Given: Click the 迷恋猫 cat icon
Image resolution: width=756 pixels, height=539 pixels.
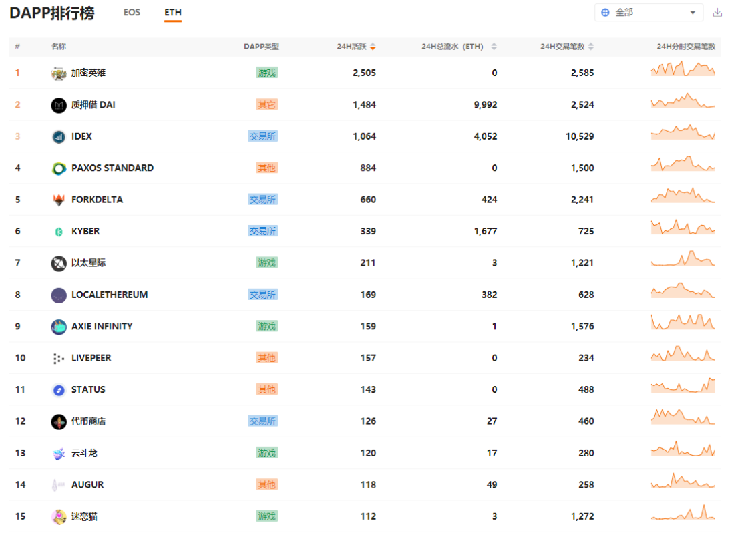Looking at the screenshot, I should click(x=59, y=517).
